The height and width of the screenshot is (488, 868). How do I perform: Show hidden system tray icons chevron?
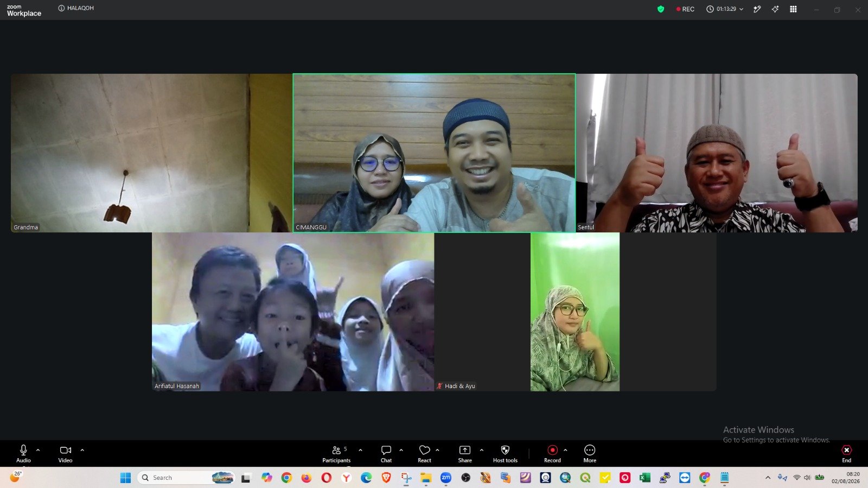click(768, 478)
